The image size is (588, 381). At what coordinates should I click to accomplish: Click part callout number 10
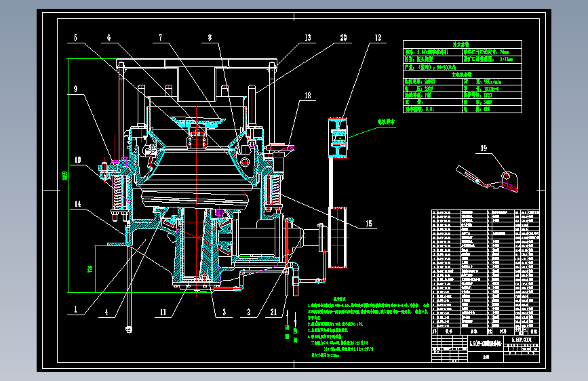coord(77,160)
